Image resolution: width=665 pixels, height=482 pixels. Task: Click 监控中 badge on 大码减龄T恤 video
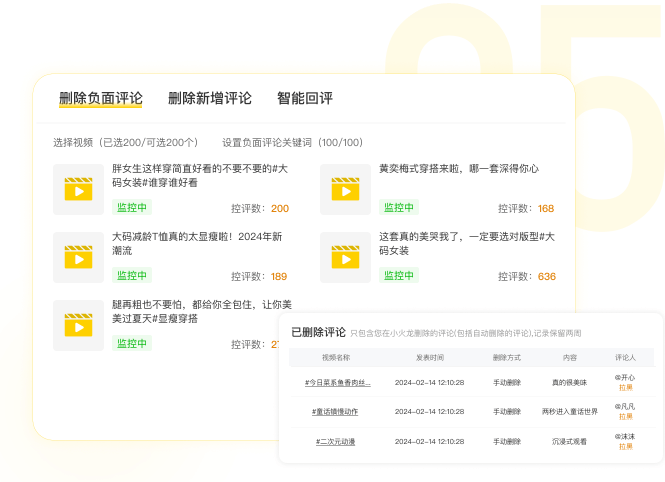(132, 275)
